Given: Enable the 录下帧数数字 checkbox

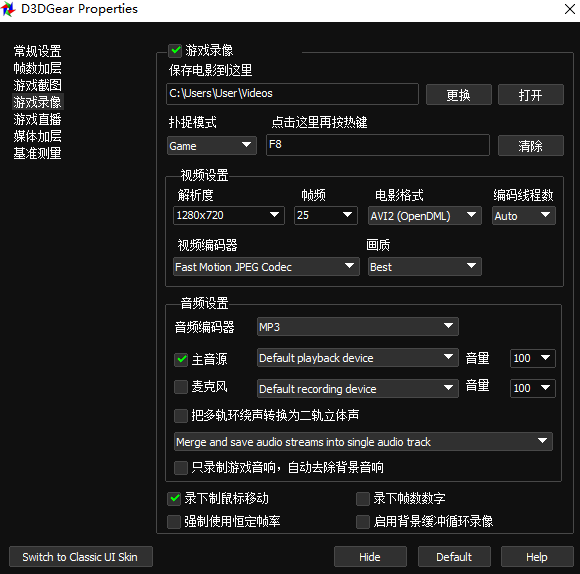Looking at the screenshot, I should (x=363, y=499).
